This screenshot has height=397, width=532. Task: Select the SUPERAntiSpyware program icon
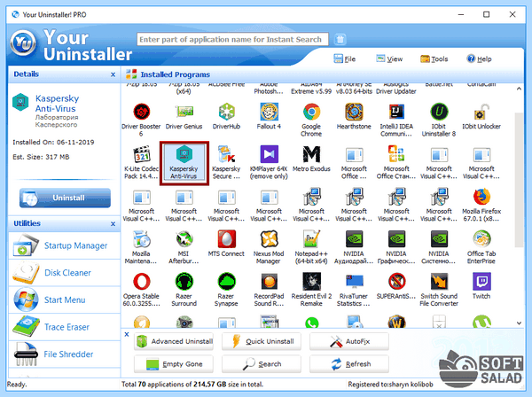(396, 282)
